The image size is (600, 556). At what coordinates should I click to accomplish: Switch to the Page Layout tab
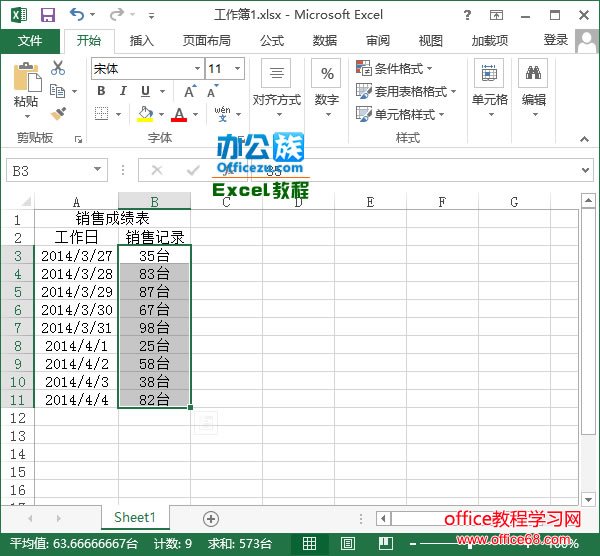[x=206, y=41]
